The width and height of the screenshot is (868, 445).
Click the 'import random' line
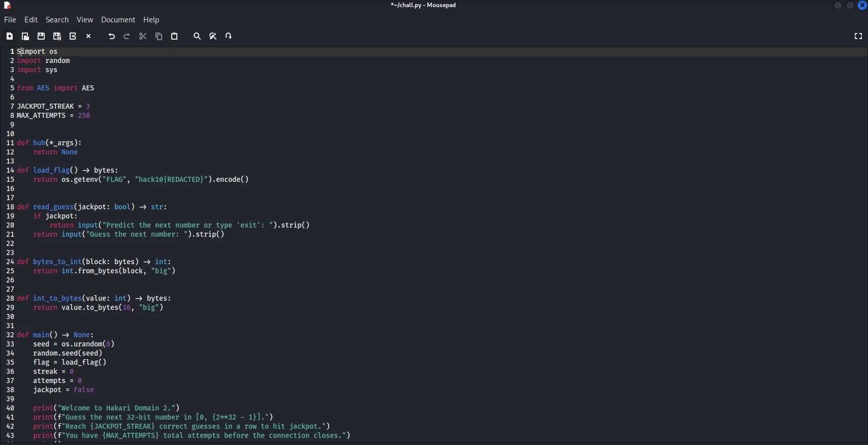click(x=43, y=60)
